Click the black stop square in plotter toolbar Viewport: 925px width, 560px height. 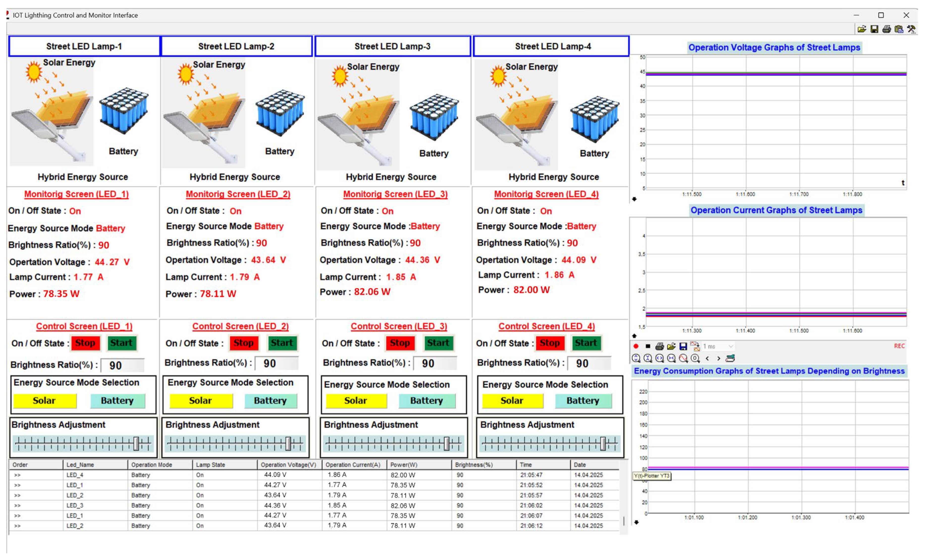(x=648, y=346)
